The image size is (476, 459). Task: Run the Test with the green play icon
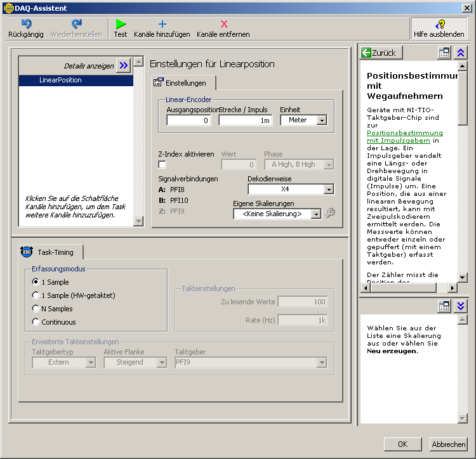[x=121, y=24]
